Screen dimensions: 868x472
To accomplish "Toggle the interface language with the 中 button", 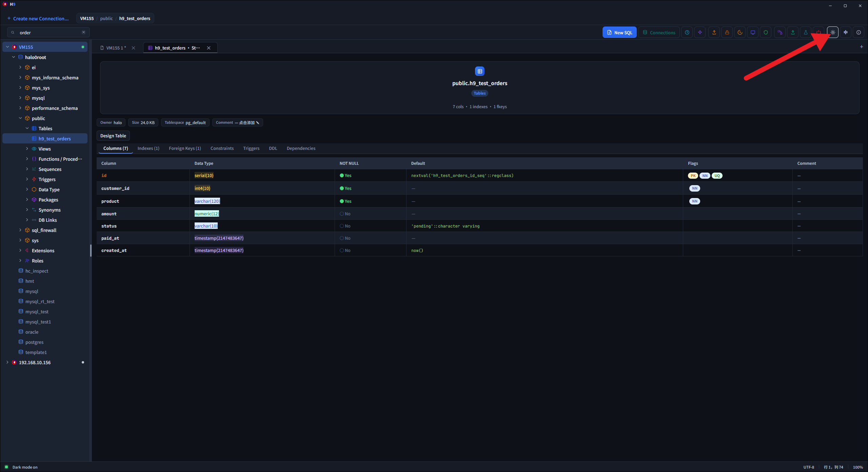I will click(846, 33).
